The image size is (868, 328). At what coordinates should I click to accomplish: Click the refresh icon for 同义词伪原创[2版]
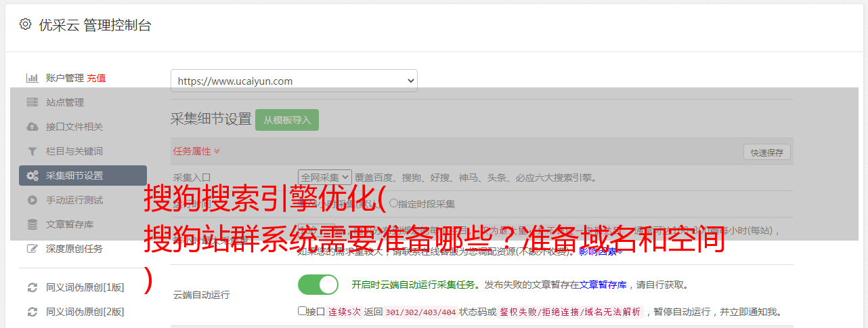click(32, 312)
